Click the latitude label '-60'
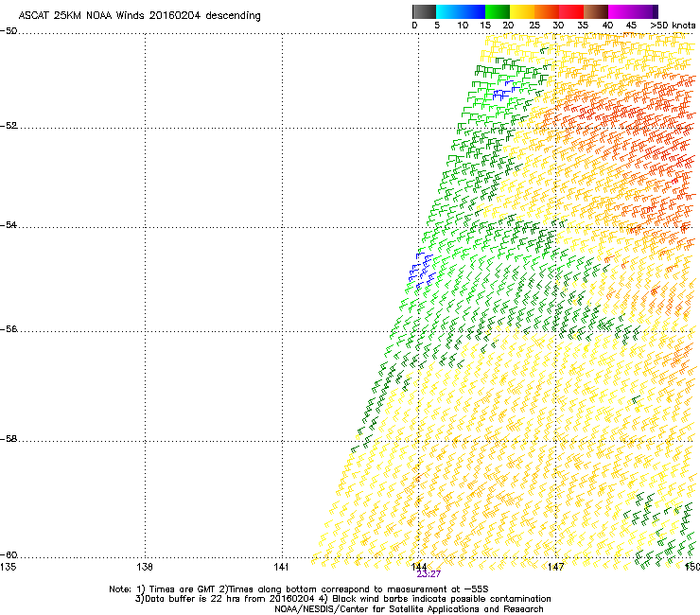 click(9, 554)
